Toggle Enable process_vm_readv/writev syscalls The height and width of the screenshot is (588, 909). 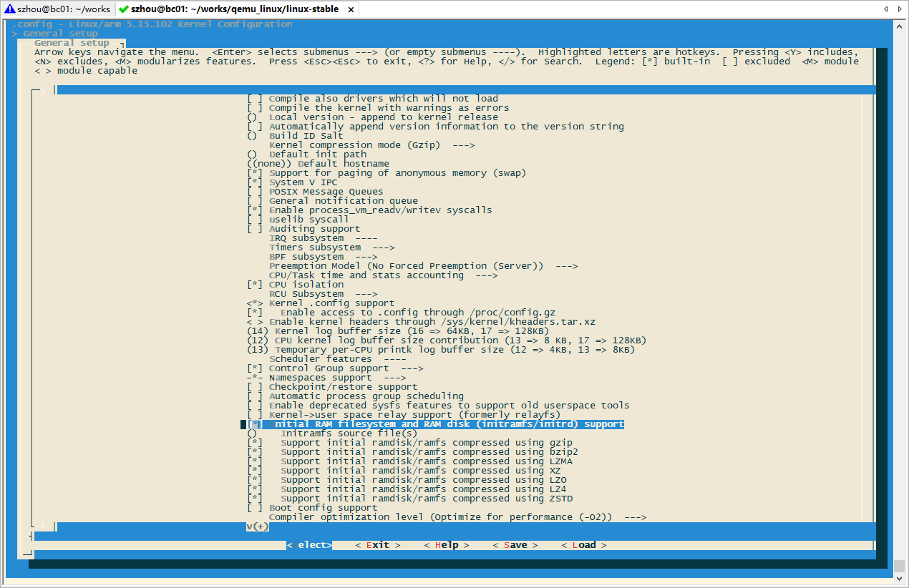369,210
